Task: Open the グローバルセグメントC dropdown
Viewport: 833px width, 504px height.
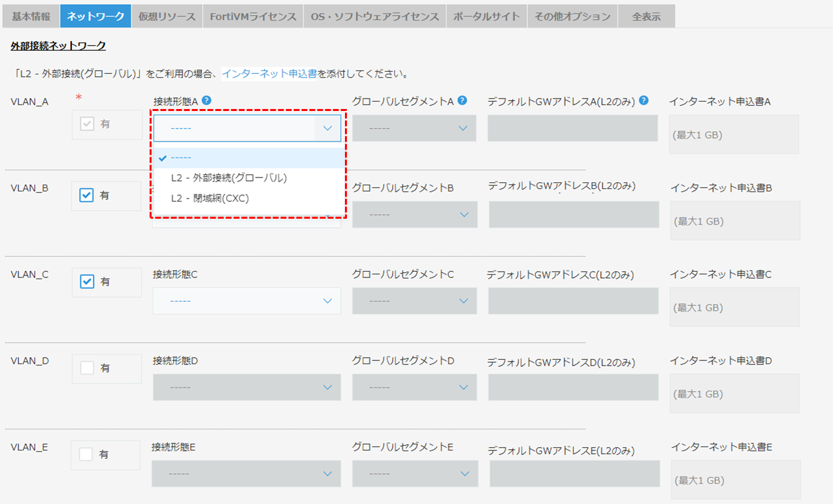Action: tap(414, 301)
